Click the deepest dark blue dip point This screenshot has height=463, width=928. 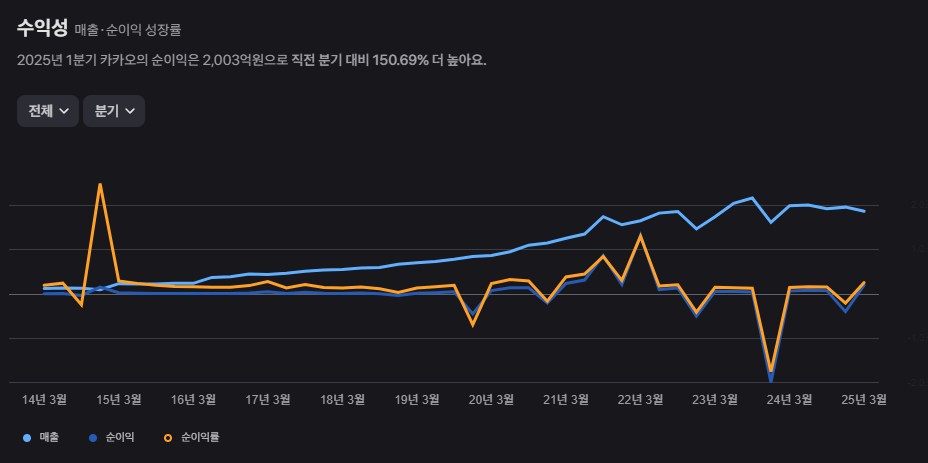click(771, 379)
